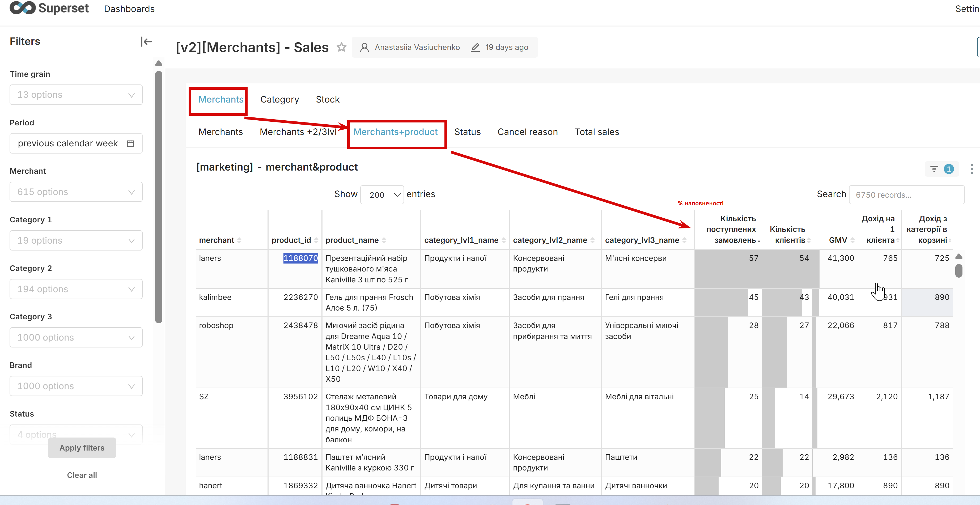This screenshot has height=505, width=980.
Task: Favorite the dashboard with star icon
Action: [x=341, y=47]
